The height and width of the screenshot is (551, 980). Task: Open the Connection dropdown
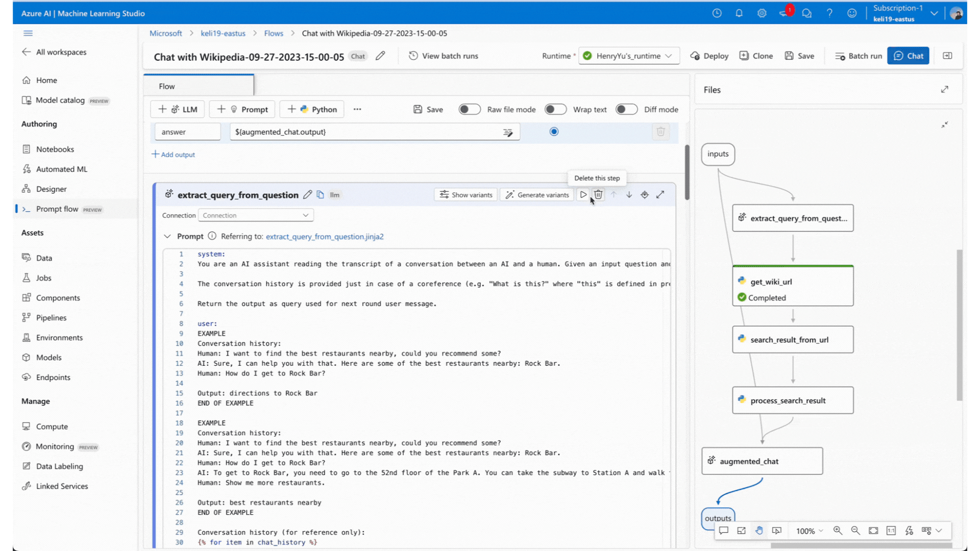256,215
